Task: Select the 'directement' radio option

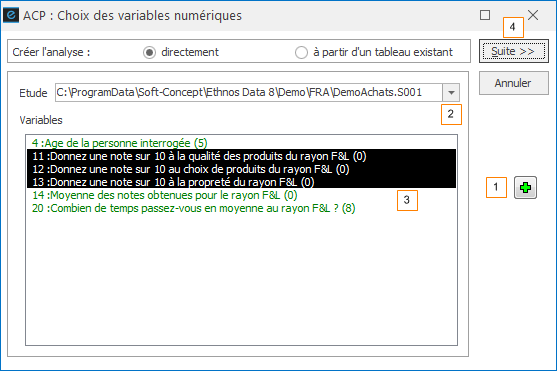Action: [150, 53]
